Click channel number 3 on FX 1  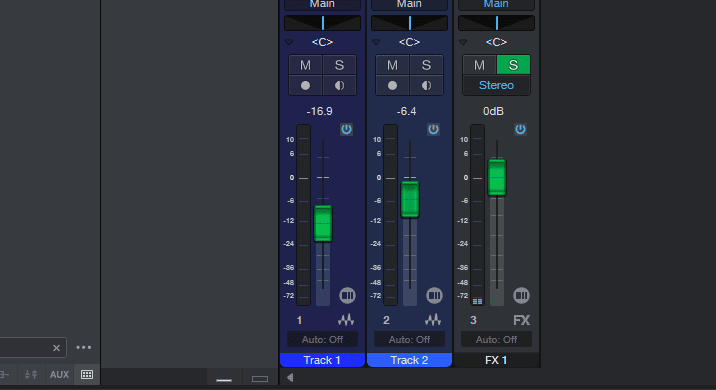click(473, 320)
